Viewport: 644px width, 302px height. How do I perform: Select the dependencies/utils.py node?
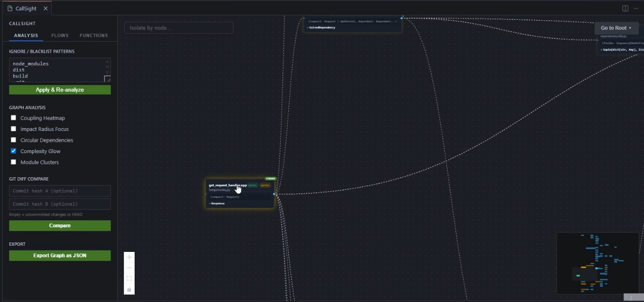(621, 44)
